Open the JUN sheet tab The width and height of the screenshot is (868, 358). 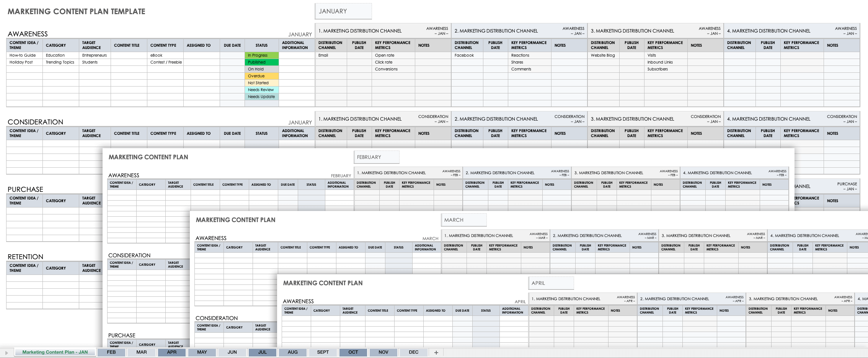pos(232,352)
